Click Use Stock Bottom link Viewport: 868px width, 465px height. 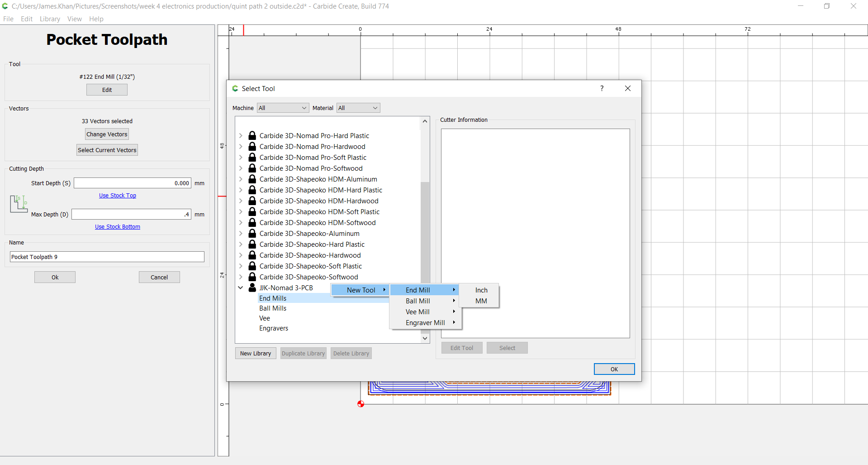(118, 226)
